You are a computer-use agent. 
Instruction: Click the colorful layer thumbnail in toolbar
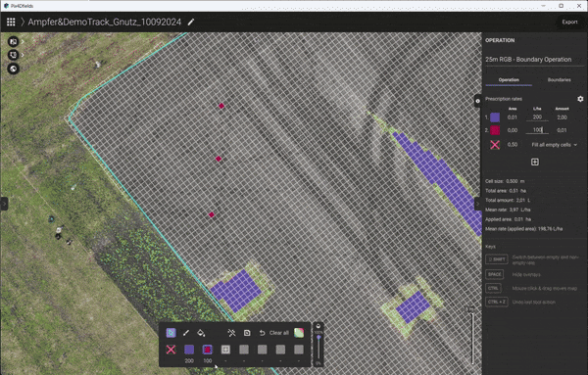tap(299, 333)
